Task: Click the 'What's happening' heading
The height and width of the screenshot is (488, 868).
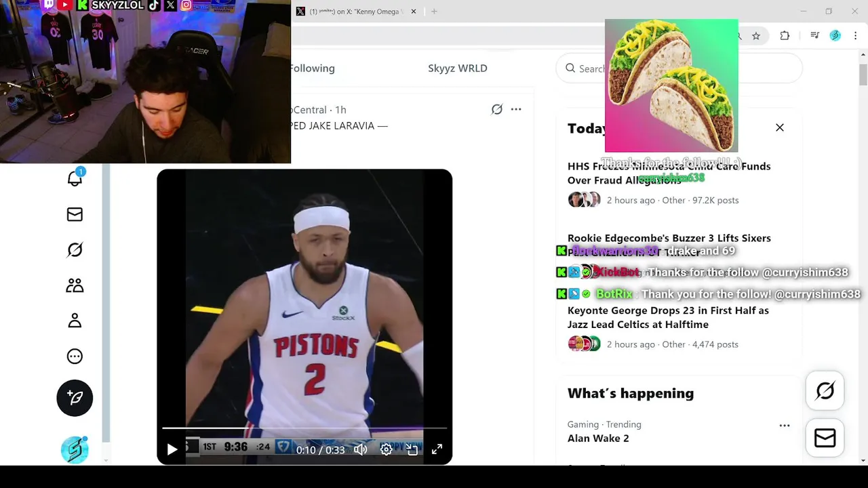Action: 631,393
